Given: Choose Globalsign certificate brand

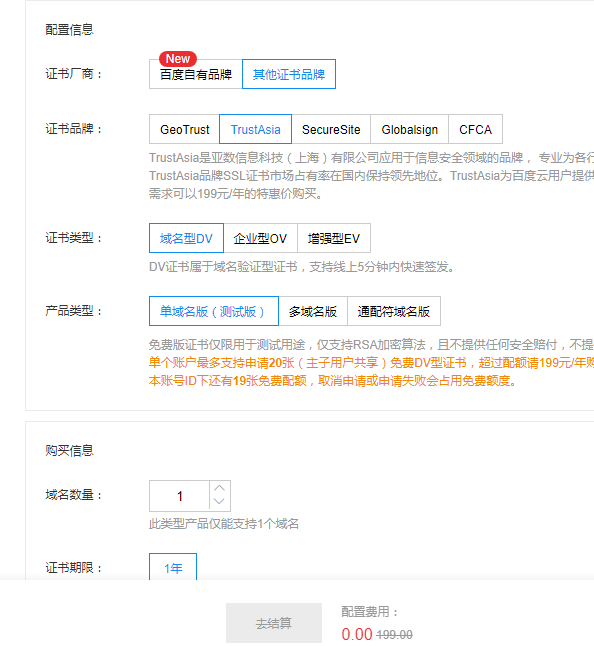Looking at the screenshot, I should pos(409,129).
